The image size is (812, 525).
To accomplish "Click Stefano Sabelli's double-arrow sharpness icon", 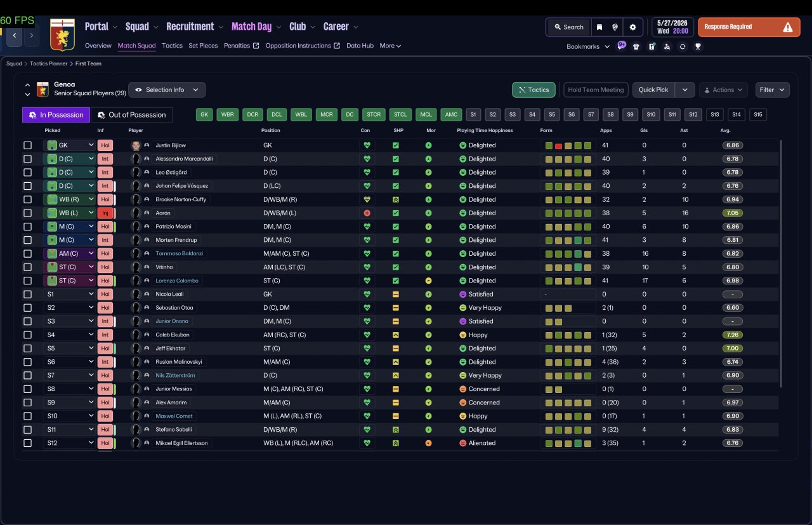I will coord(396,430).
